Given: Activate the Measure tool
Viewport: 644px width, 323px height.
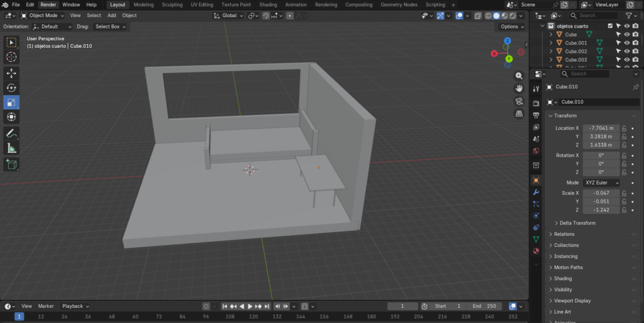Looking at the screenshot, I should [11, 148].
